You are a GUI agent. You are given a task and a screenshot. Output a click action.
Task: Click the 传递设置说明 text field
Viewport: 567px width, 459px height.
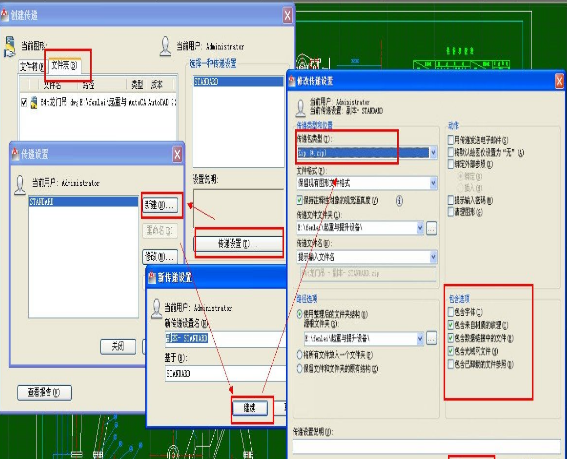[x=426, y=446]
